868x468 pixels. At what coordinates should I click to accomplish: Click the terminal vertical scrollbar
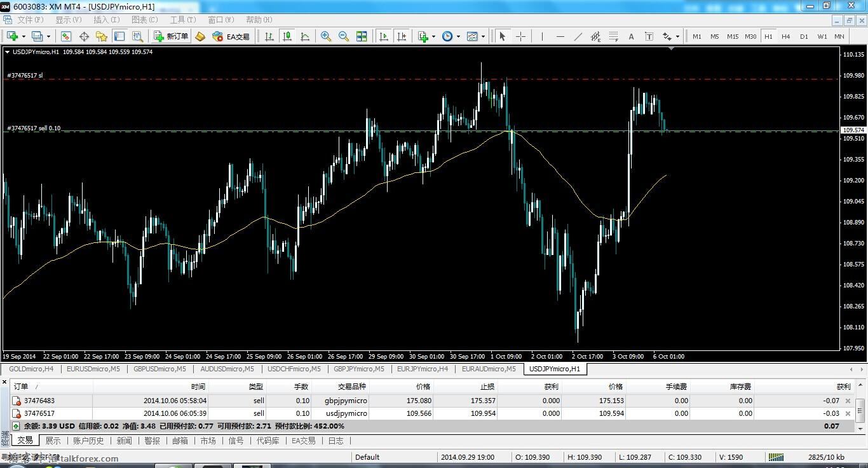(860, 406)
